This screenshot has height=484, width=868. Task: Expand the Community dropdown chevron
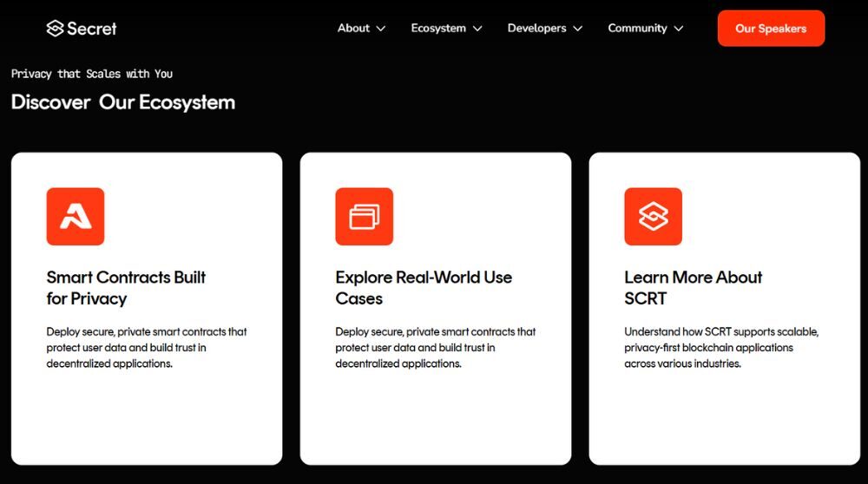[x=678, y=29]
